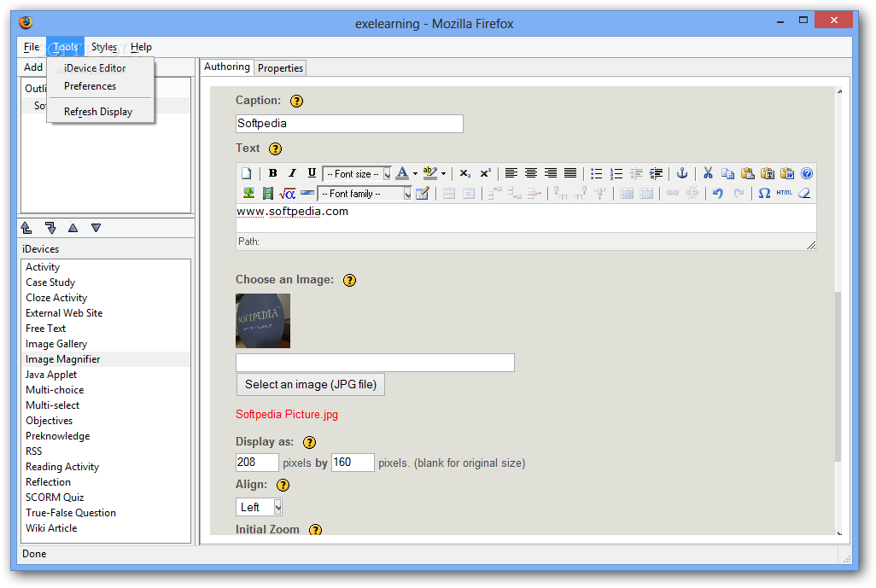Click the highlight color marker button

coord(430,173)
